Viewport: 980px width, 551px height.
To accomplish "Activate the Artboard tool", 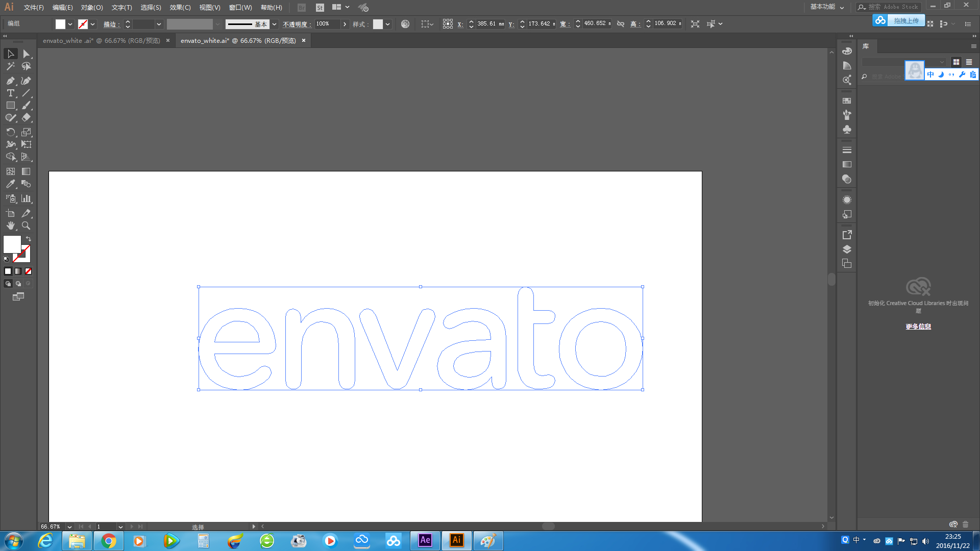I will tap(11, 213).
